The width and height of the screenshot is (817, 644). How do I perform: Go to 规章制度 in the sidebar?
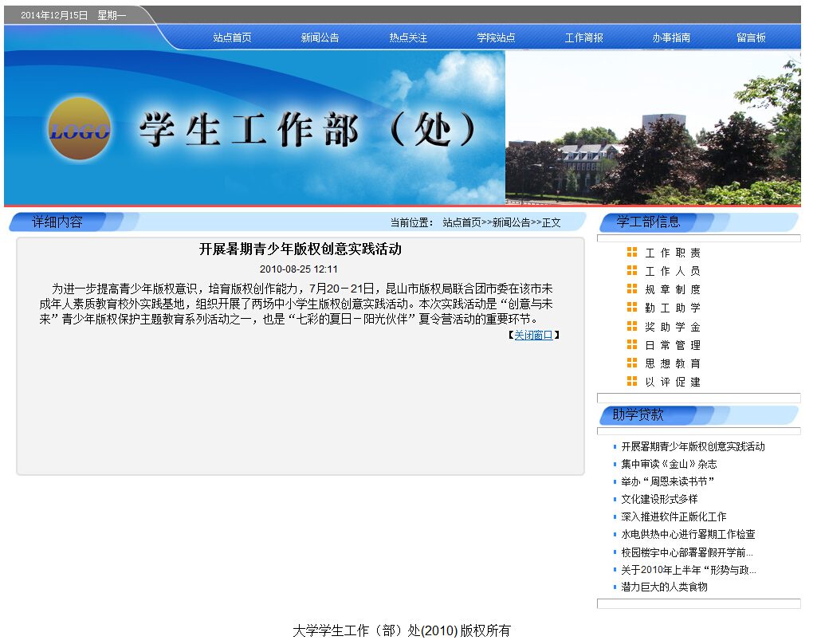673,289
